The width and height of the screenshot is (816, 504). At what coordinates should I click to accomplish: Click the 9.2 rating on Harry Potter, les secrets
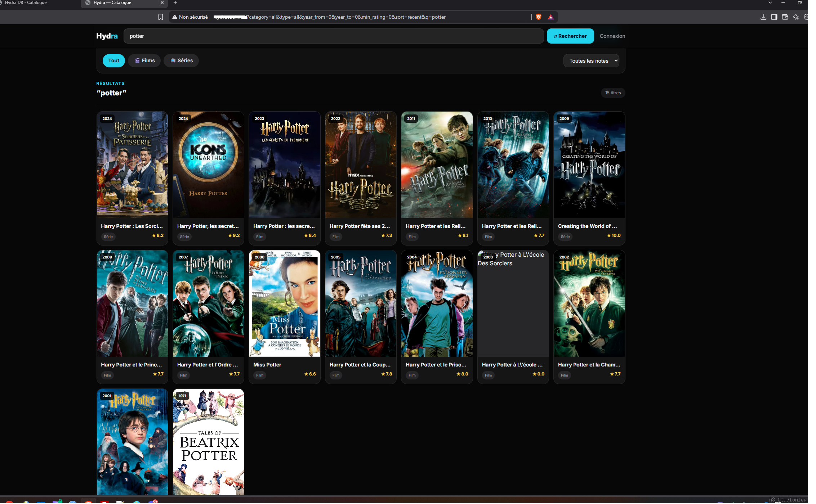click(x=234, y=235)
